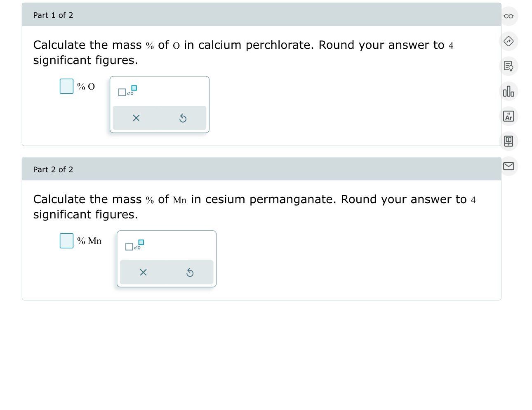Open the explanation page icon
This screenshot has width=532, height=410.
508,66
